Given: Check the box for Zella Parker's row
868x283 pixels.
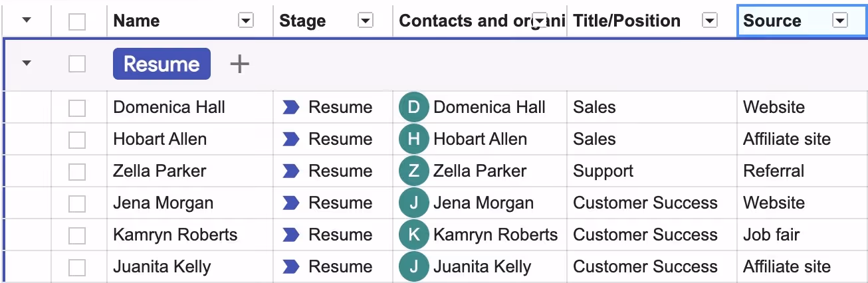Looking at the screenshot, I should [x=77, y=171].
